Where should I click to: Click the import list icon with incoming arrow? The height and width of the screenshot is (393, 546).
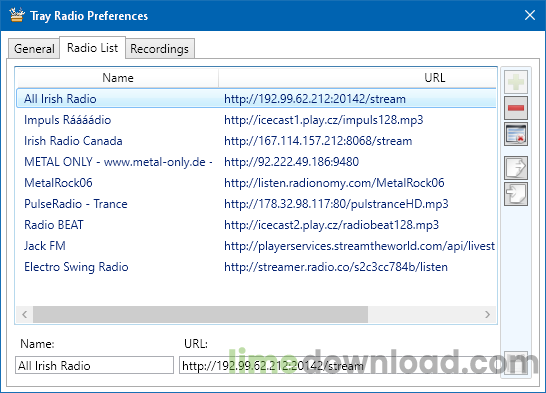[x=516, y=194]
